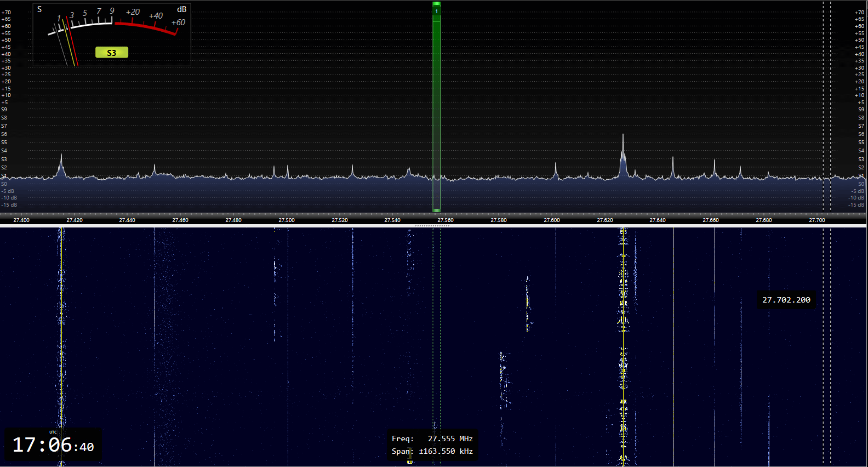
Task: Click the Span ±163.550 kHz readout
Action: (x=432, y=451)
